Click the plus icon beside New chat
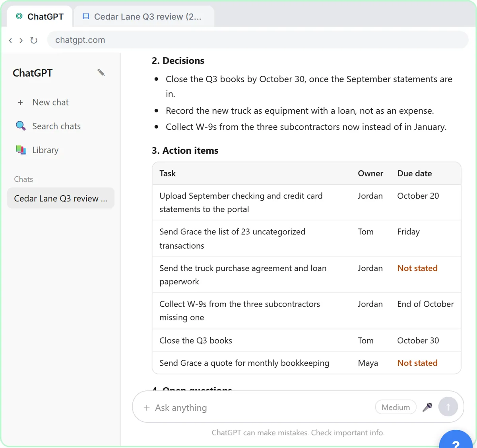 tap(20, 102)
